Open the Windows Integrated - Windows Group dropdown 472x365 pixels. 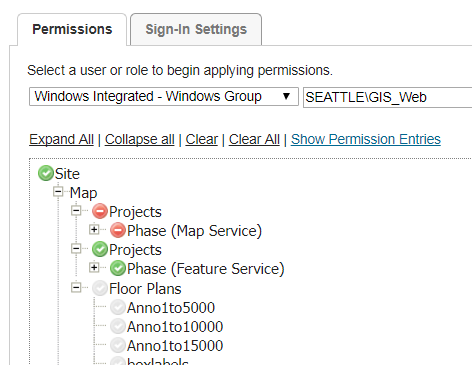164,97
